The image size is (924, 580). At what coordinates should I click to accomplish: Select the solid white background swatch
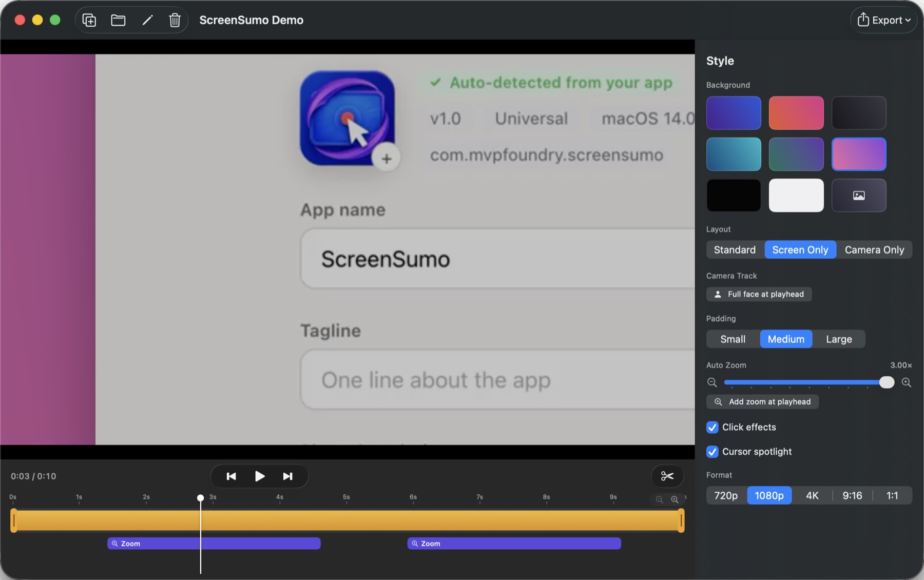tap(796, 196)
